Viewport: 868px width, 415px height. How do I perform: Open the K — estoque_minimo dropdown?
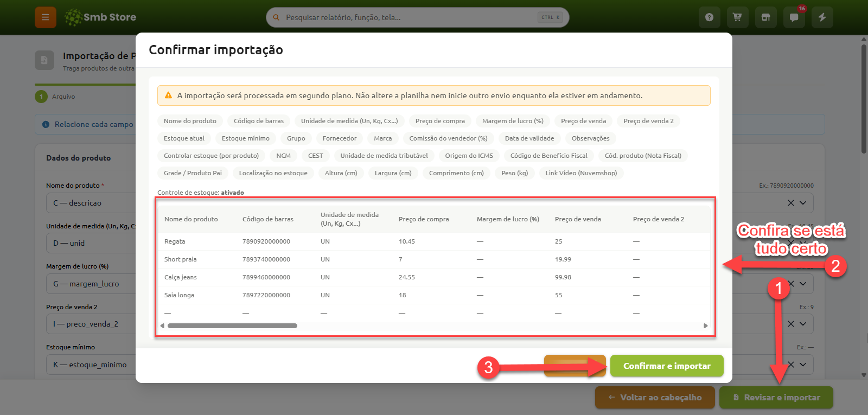pyautogui.click(x=91, y=365)
